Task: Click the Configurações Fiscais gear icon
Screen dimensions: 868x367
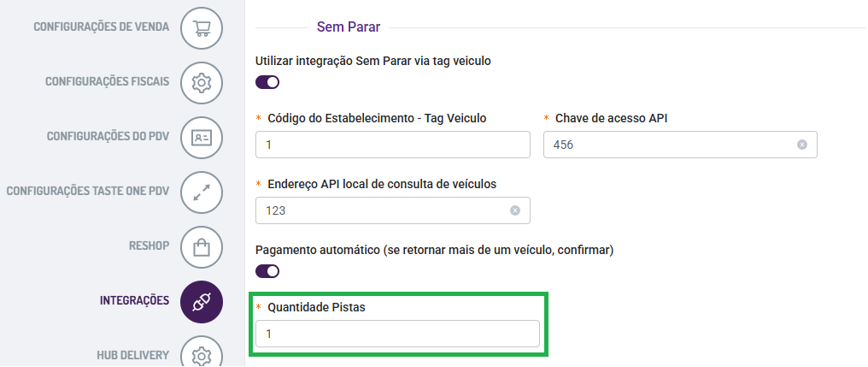Action: click(202, 82)
